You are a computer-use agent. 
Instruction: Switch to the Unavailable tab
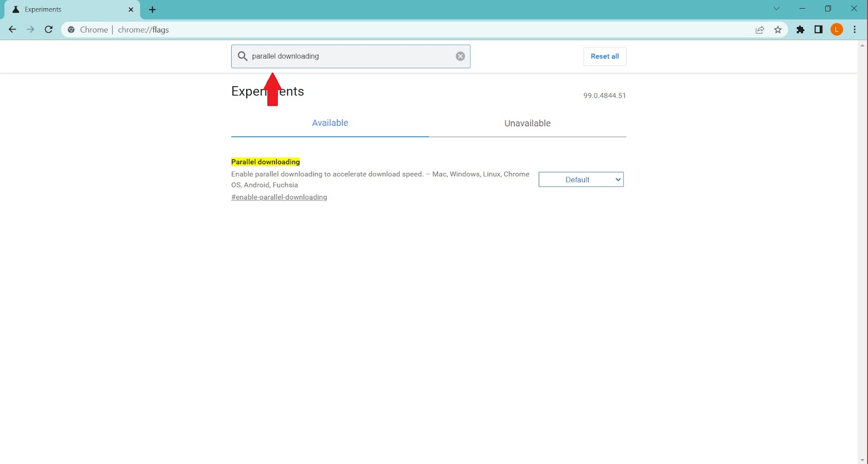click(x=527, y=123)
